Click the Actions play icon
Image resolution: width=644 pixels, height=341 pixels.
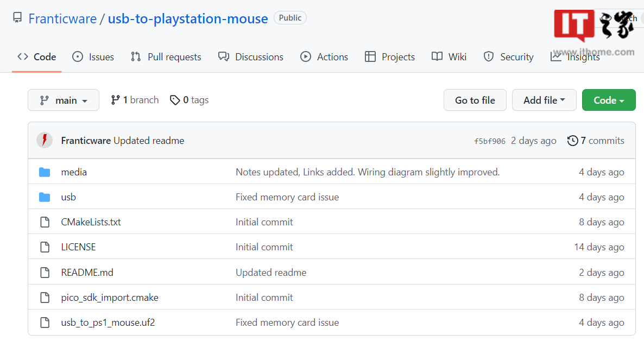[306, 56]
